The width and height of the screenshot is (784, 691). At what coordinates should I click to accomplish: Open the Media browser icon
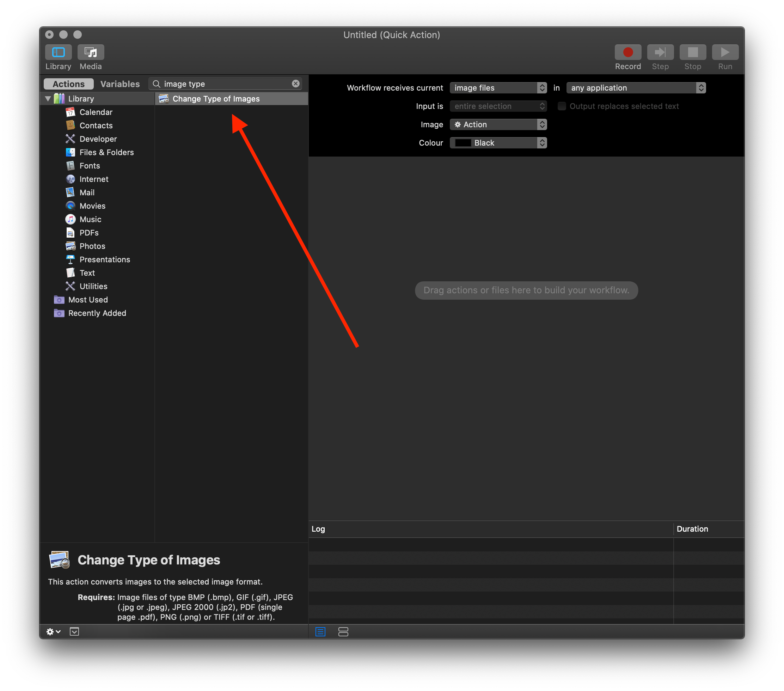(91, 52)
